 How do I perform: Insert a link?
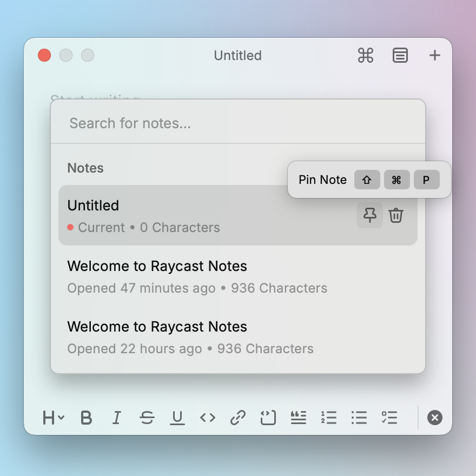click(237, 418)
